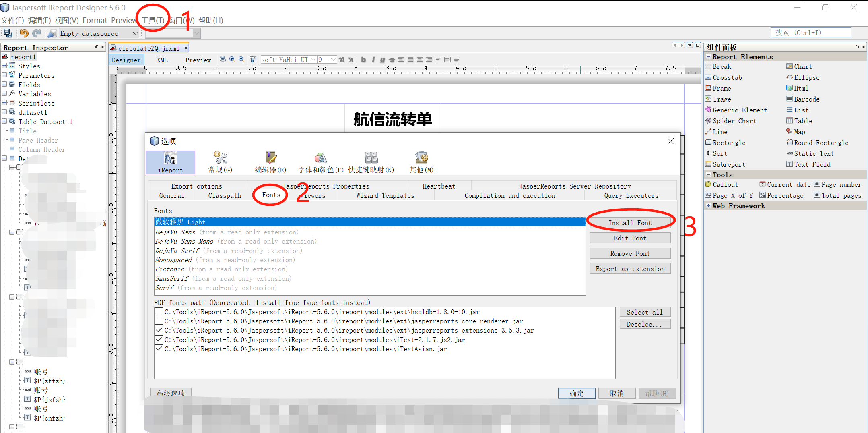The height and width of the screenshot is (433, 868).
Task: Cancel the dialog with 取消
Action: pyautogui.click(x=617, y=393)
